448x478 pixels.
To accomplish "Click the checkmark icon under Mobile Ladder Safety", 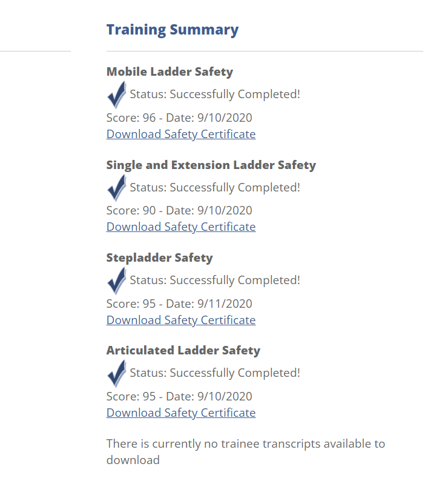I will point(116,95).
